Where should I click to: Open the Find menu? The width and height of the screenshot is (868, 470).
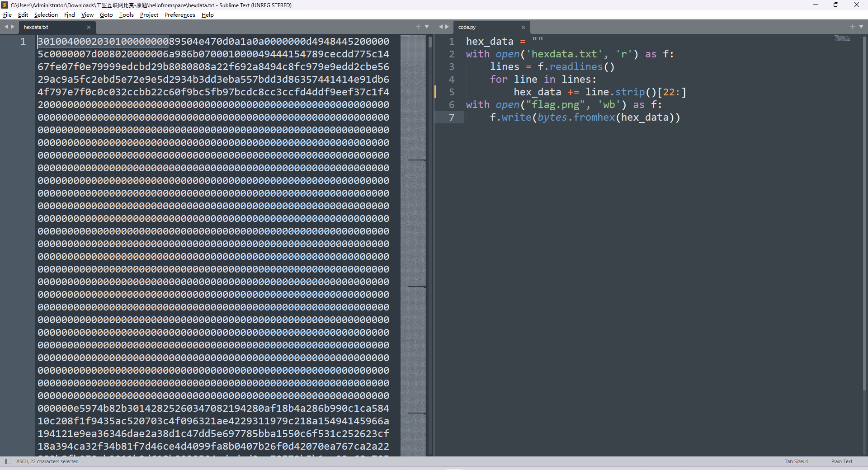point(70,15)
